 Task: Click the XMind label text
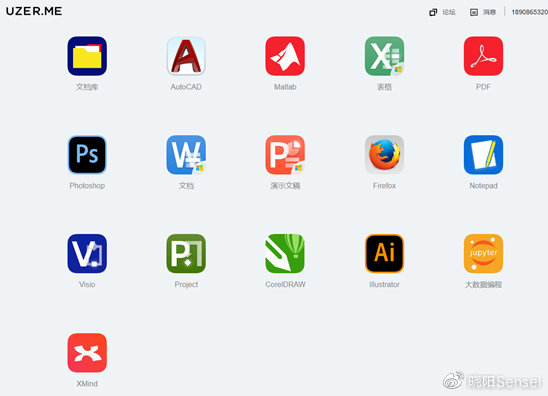pos(87,384)
